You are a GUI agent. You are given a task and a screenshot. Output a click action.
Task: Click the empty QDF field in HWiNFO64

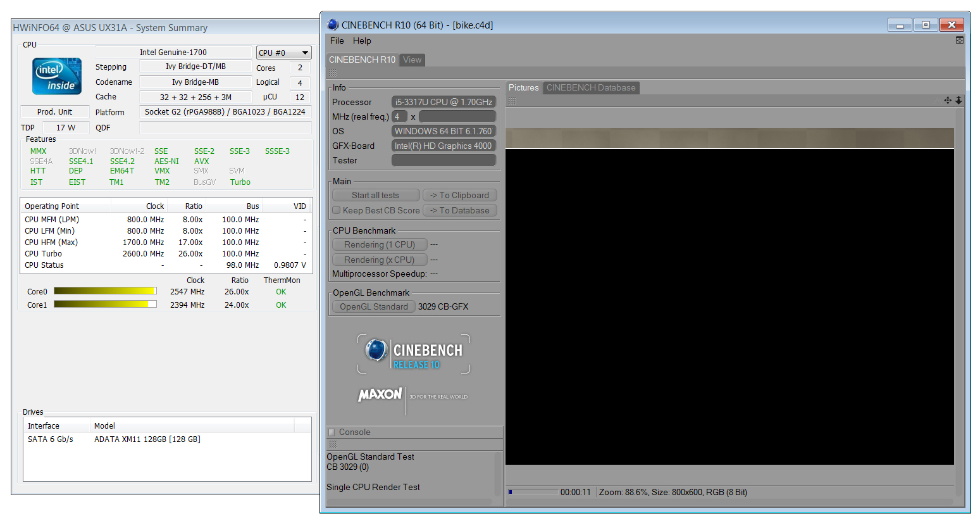[x=225, y=127]
